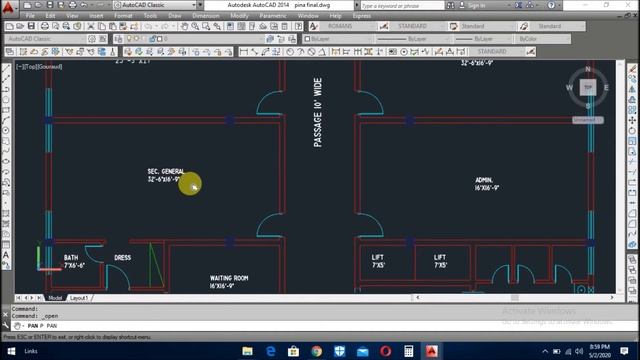Viewport: 640px width, 360px height.
Task: Select the Erase tool in Modify toolbar
Action: [x=632, y=69]
